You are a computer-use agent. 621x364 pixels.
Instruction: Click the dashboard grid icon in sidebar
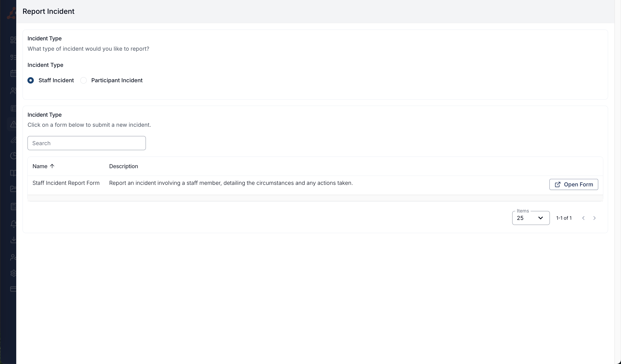coord(13,40)
